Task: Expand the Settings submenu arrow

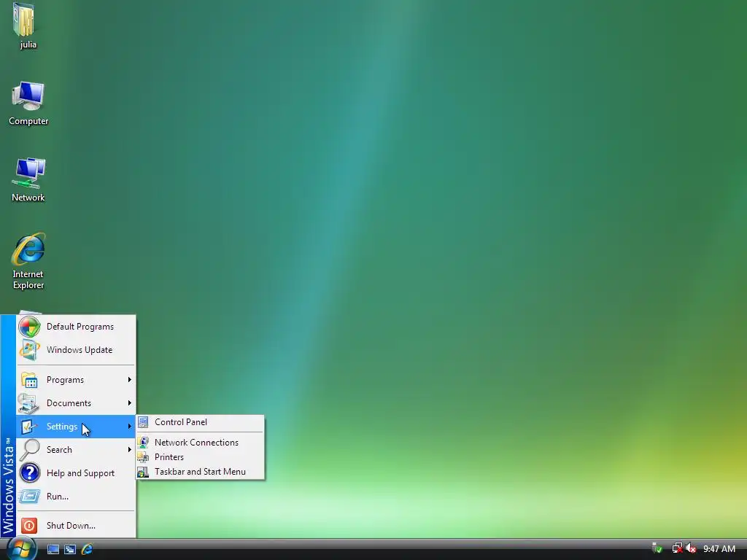Action: pos(130,426)
